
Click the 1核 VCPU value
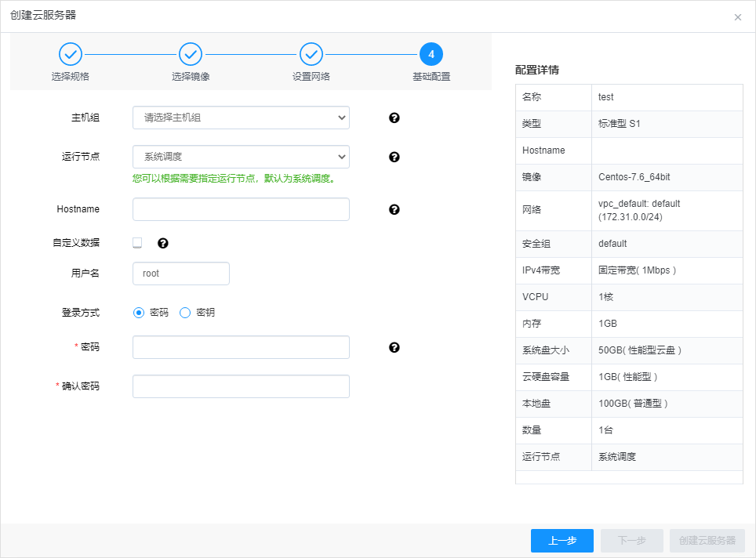tap(605, 297)
